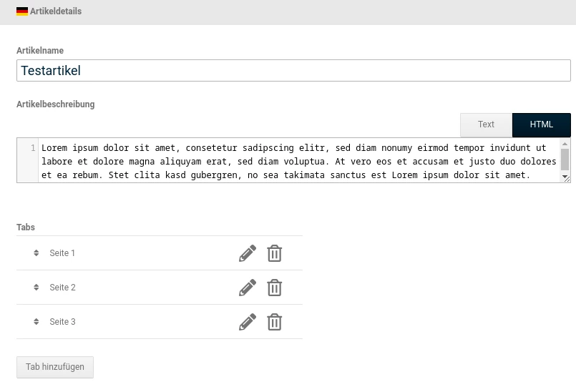Switch description editor to Text mode
The height and width of the screenshot is (392, 576).
pos(486,124)
